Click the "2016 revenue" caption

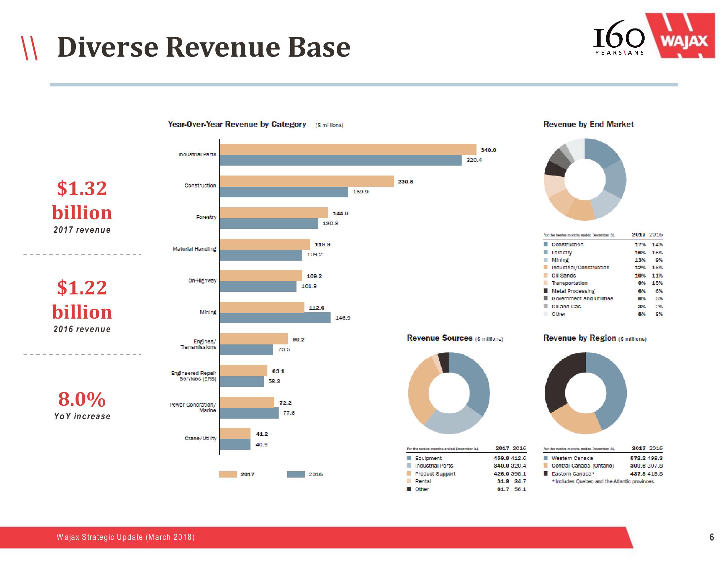(82, 329)
